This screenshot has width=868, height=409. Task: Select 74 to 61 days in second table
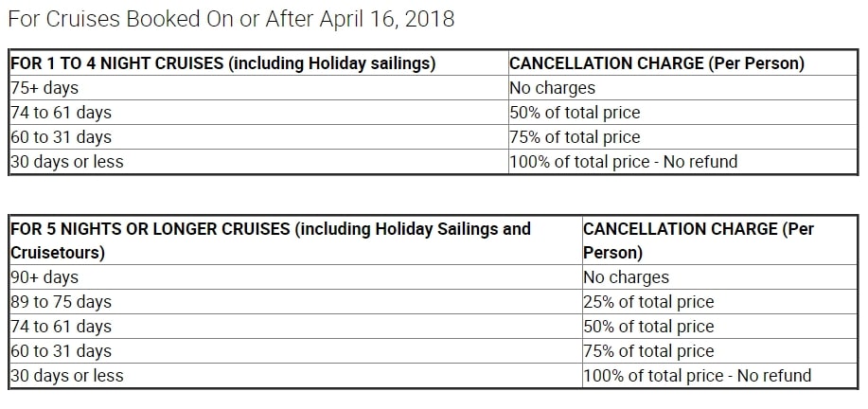point(295,326)
